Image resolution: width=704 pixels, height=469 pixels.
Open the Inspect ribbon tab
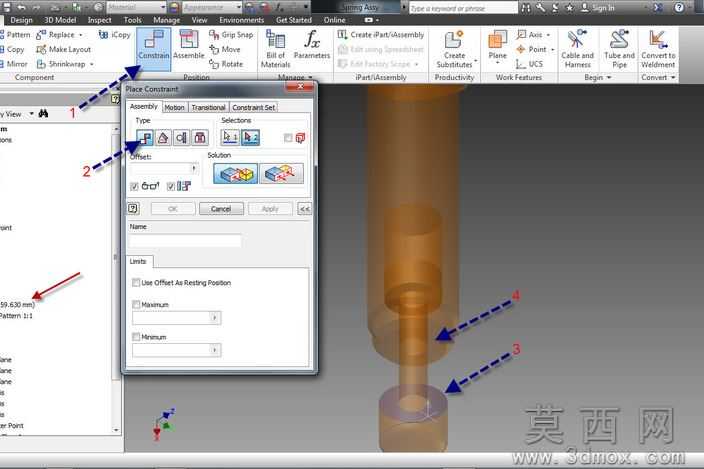(x=99, y=20)
